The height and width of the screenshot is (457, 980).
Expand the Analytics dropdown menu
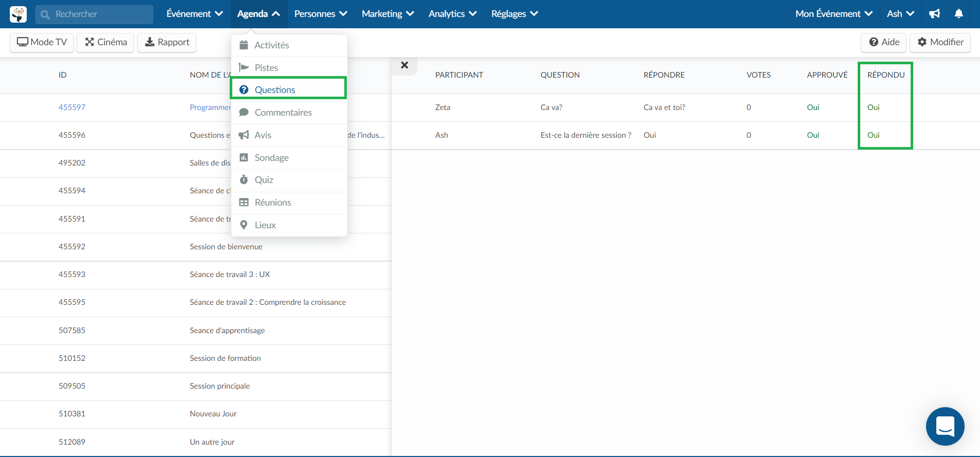coord(452,14)
